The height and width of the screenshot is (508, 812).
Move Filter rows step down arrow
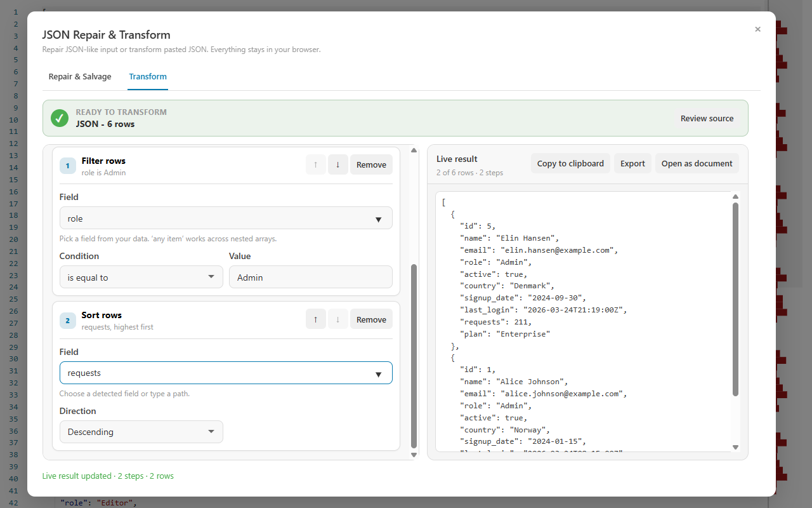click(x=337, y=164)
